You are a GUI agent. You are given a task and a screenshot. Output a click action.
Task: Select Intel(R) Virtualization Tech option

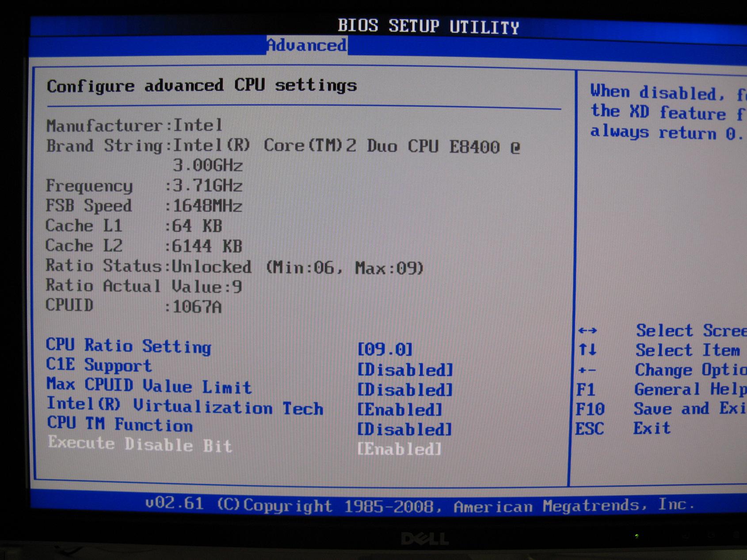(x=185, y=406)
